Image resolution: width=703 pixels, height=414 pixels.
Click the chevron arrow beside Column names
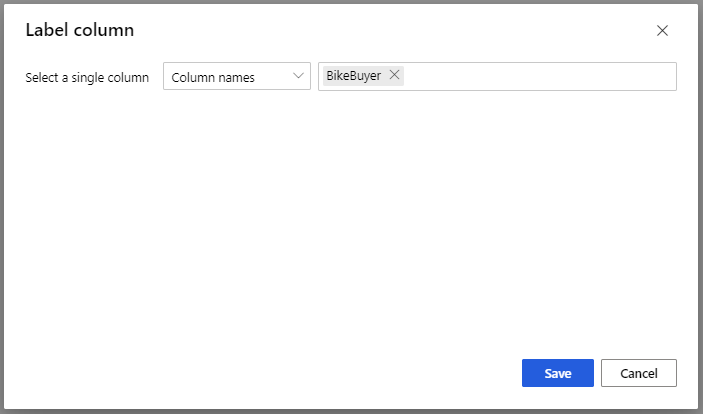(298, 76)
